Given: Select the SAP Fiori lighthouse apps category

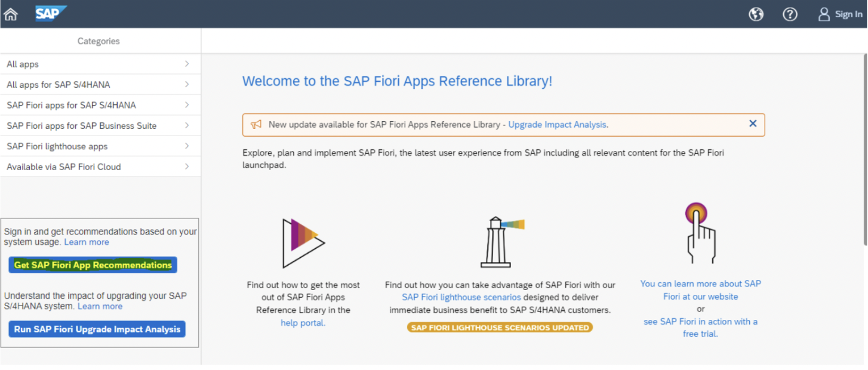Looking at the screenshot, I should tap(100, 146).
